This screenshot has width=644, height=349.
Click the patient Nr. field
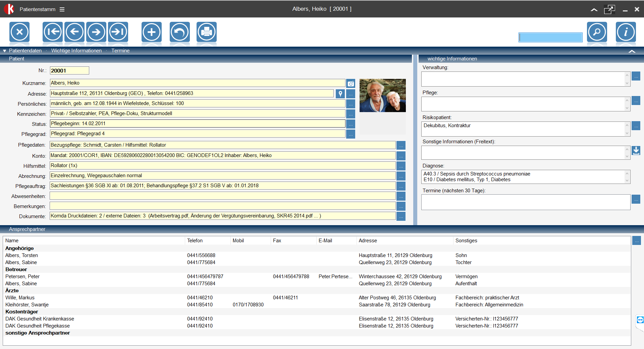point(69,70)
